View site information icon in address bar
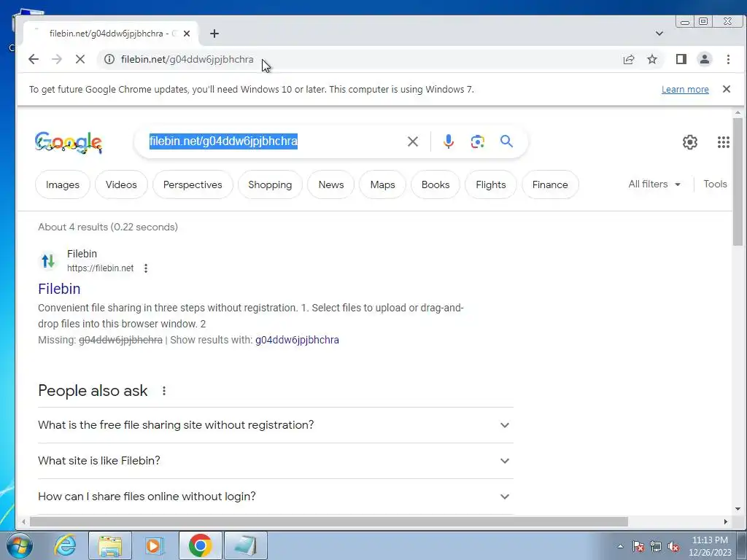747x560 pixels. coord(109,59)
